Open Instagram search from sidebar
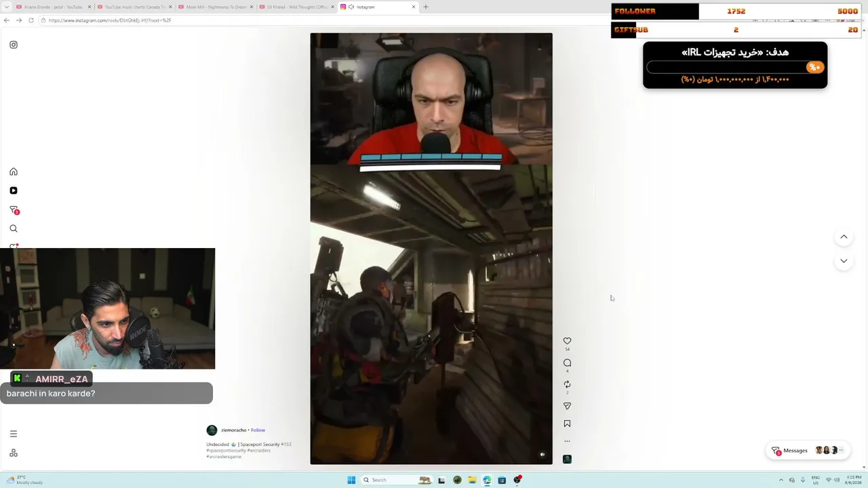The width and height of the screenshot is (868, 488). pyautogui.click(x=14, y=228)
